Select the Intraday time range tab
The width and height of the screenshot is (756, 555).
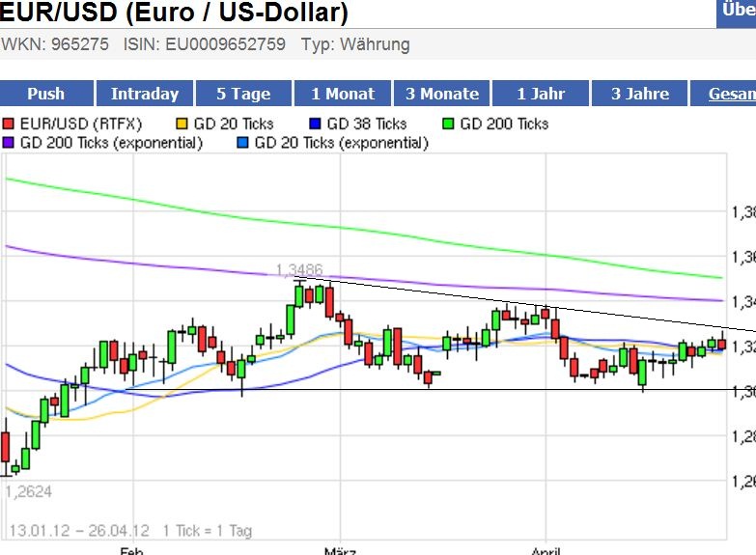pyautogui.click(x=145, y=93)
